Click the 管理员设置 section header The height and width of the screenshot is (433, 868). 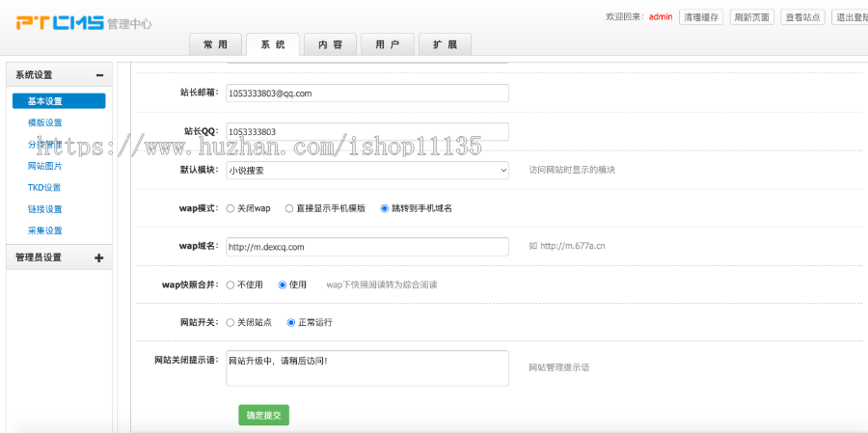pyautogui.click(x=59, y=257)
